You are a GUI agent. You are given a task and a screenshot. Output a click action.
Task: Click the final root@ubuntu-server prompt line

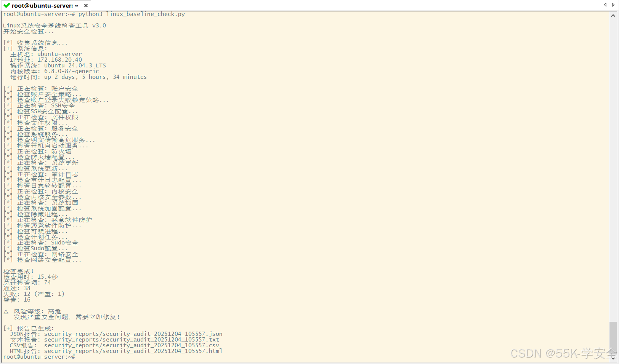point(39,357)
